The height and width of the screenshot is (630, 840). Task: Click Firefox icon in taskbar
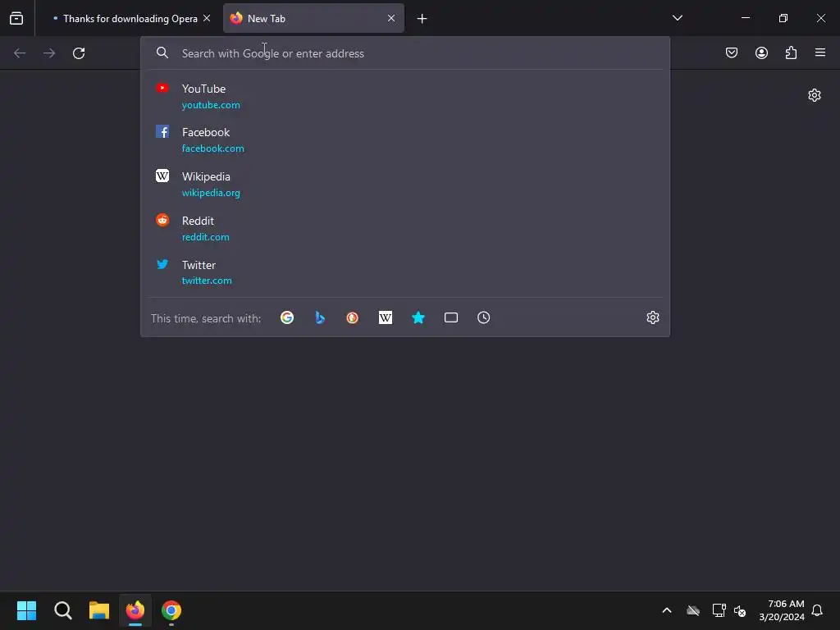pos(135,610)
